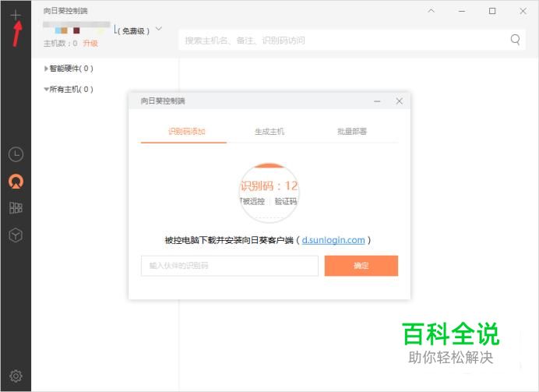Open the d.sunlogin.com link
This screenshot has height=392, width=539.
333,240
